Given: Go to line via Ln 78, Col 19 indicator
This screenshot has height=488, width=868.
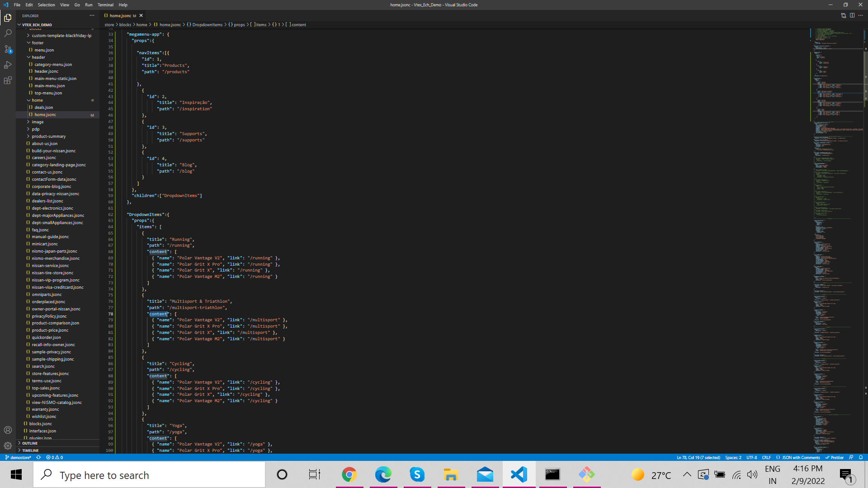Looking at the screenshot, I should pos(698,457).
